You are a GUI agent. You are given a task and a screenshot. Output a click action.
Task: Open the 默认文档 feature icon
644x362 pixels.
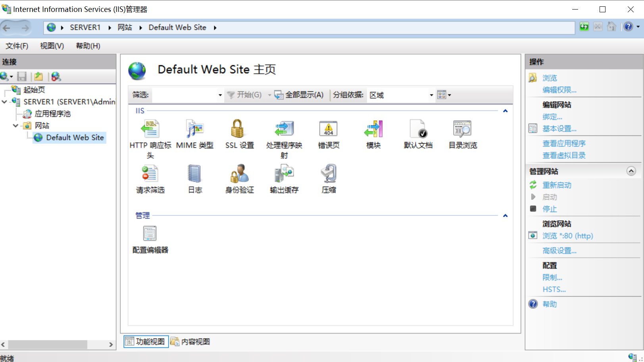418,129
